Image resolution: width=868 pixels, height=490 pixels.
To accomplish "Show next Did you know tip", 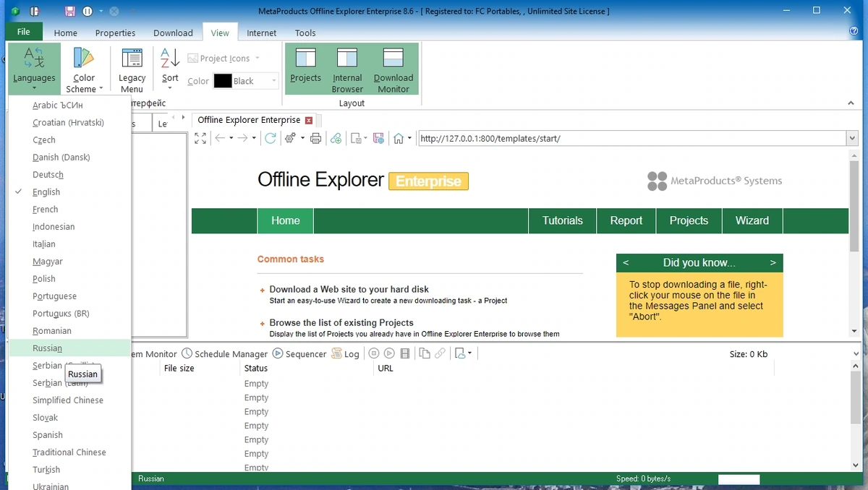I will (x=773, y=263).
